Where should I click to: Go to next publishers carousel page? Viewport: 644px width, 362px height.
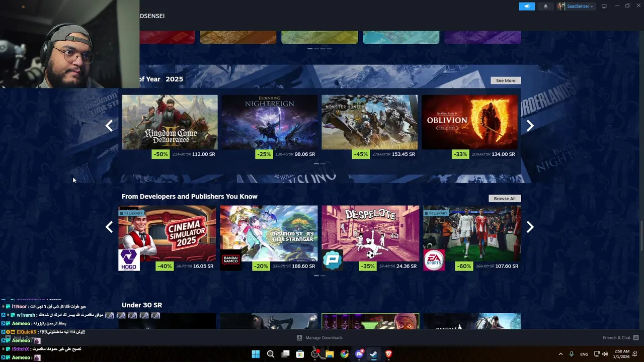[530, 227]
